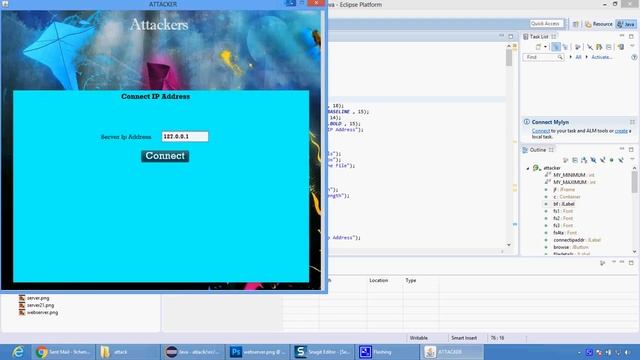
Task: Click the help icon in Task List
Action: click(x=634, y=57)
